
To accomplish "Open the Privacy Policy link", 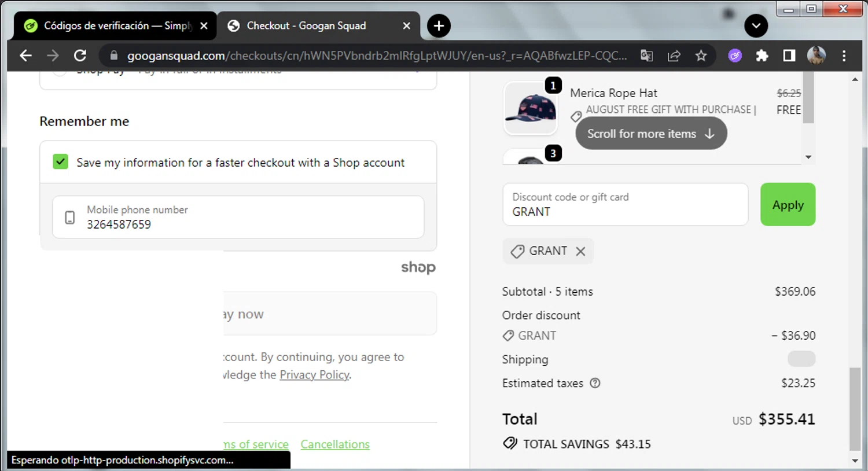I will point(314,374).
